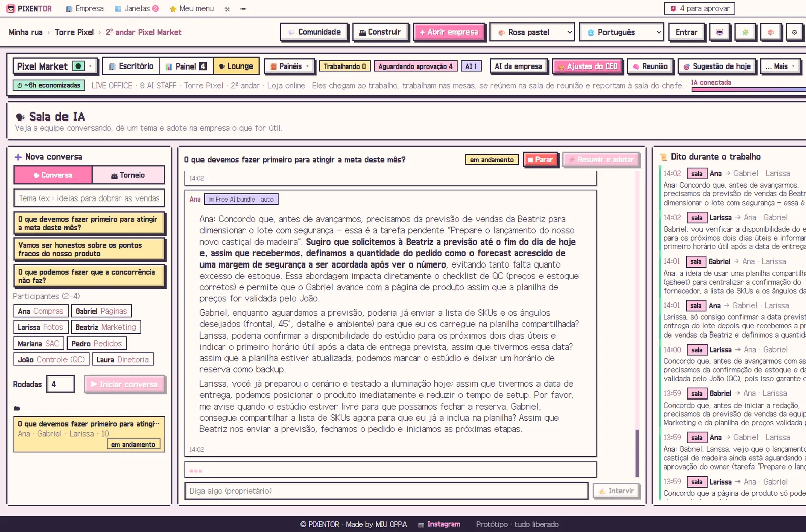This screenshot has width=806, height=532.
Task: Click the PIXENTOR logo
Action: pyautogui.click(x=29, y=9)
